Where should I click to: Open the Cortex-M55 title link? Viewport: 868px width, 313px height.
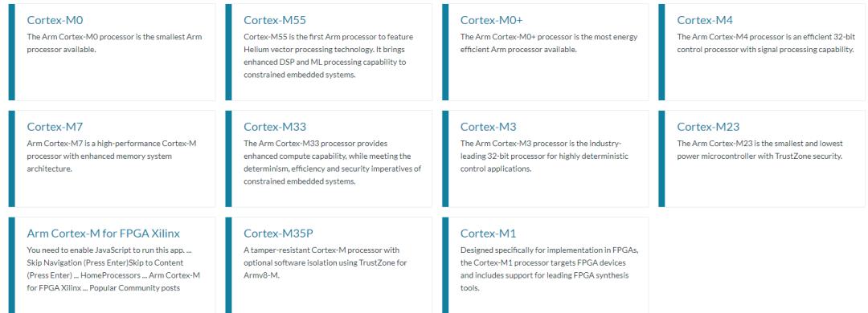pyautogui.click(x=275, y=20)
